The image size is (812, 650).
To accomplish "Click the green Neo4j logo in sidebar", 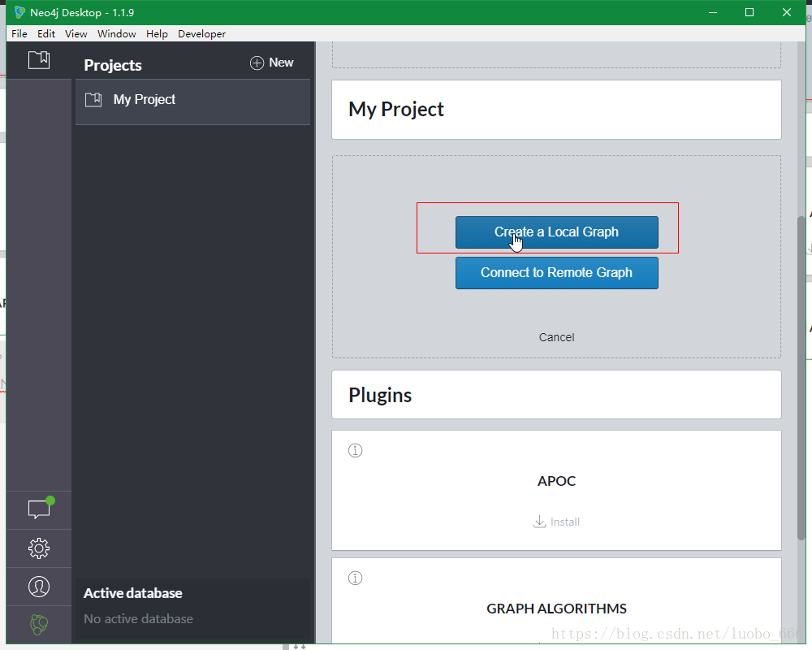I will click(x=39, y=625).
